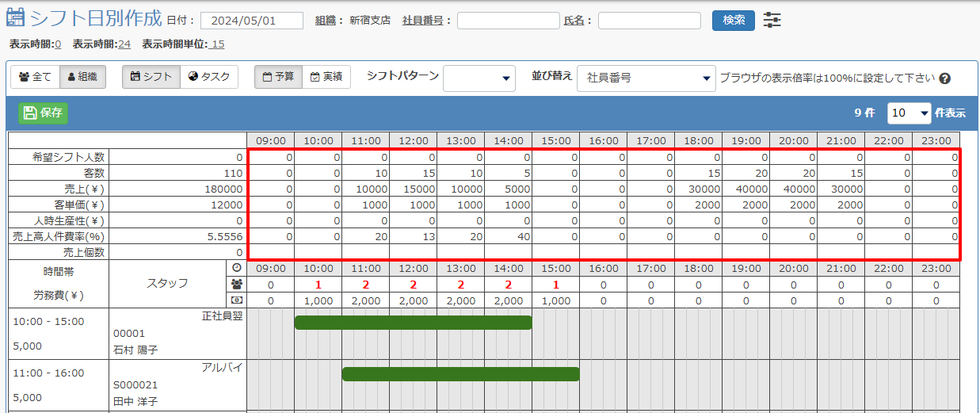Click the 売上個数 row label
Screen dimensions: 980x413
[x=85, y=252]
